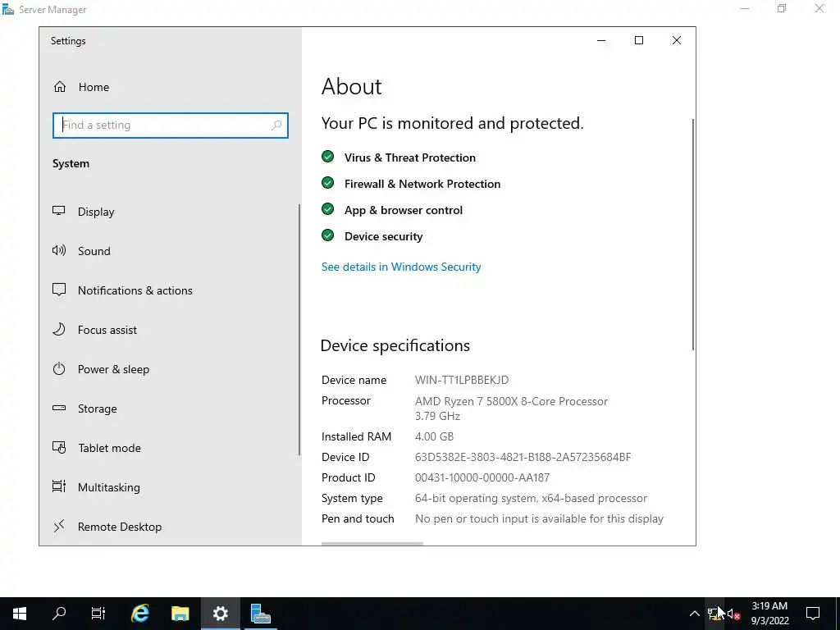Screen dimensions: 840x630
Task: Click the Storage drive icon
Action: 59,409
